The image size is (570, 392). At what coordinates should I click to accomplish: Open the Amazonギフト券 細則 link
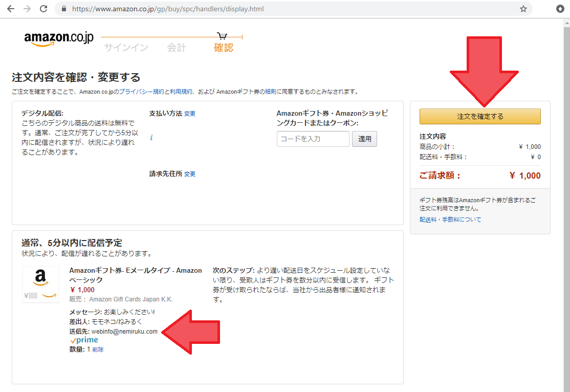[x=271, y=92]
